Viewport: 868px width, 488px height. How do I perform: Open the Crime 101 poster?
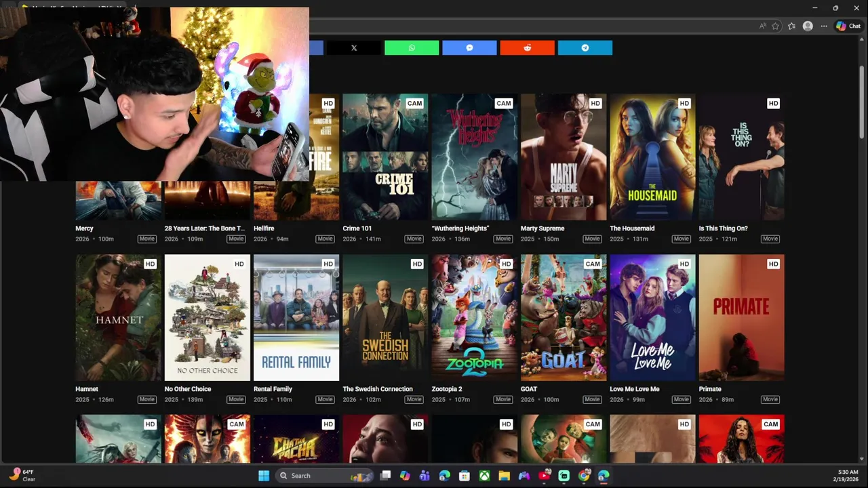point(385,157)
